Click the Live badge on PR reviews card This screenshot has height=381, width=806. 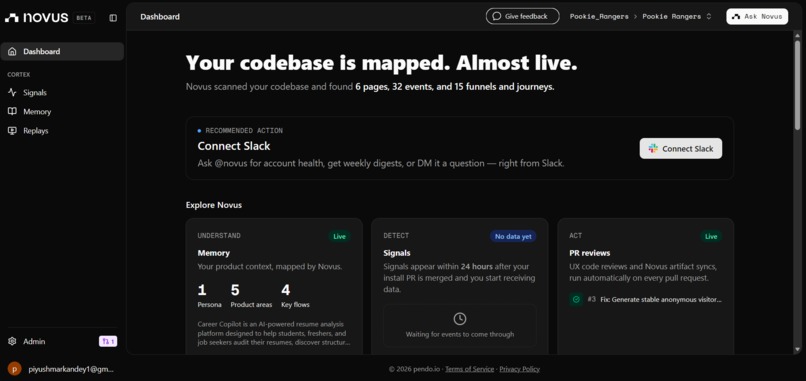[x=711, y=237]
